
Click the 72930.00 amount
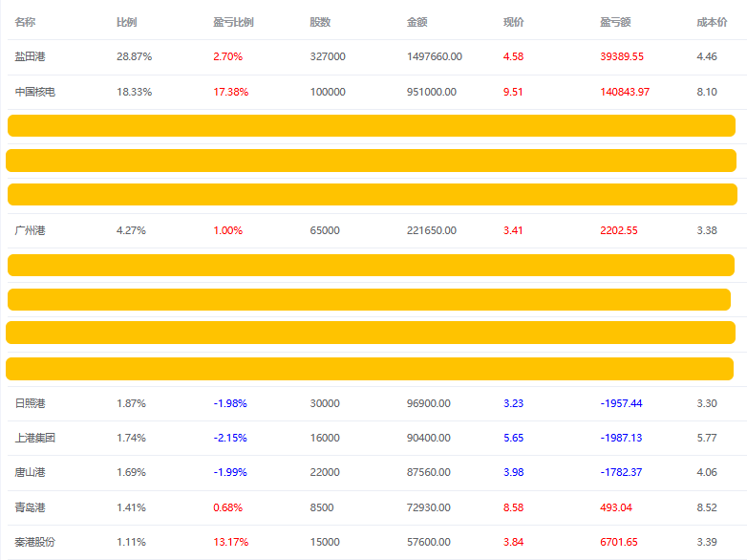tap(429, 507)
